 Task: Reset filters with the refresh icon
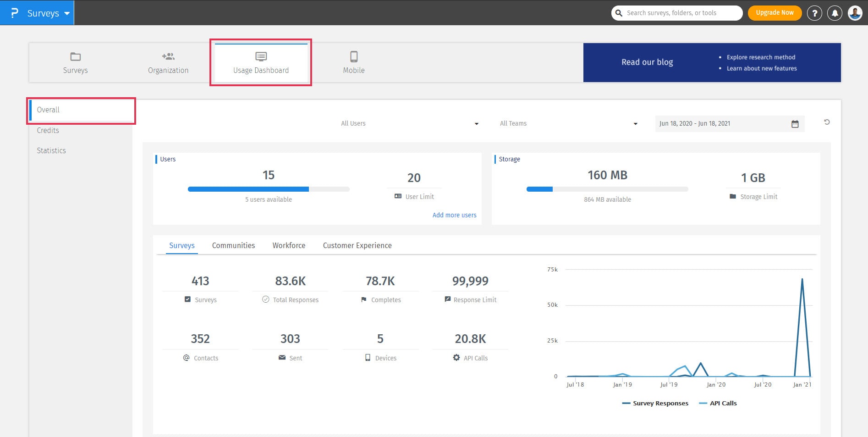coord(827,122)
